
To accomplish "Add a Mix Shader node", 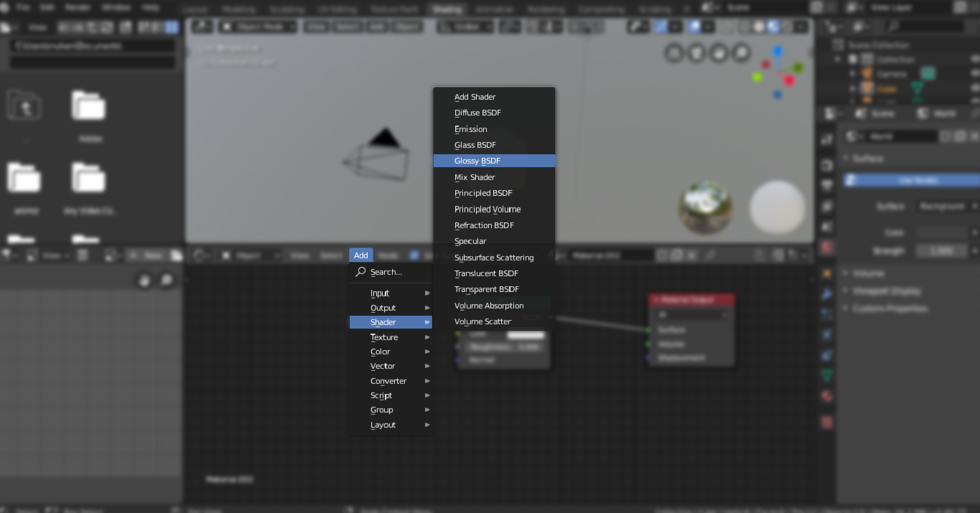I will tap(494, 177).
